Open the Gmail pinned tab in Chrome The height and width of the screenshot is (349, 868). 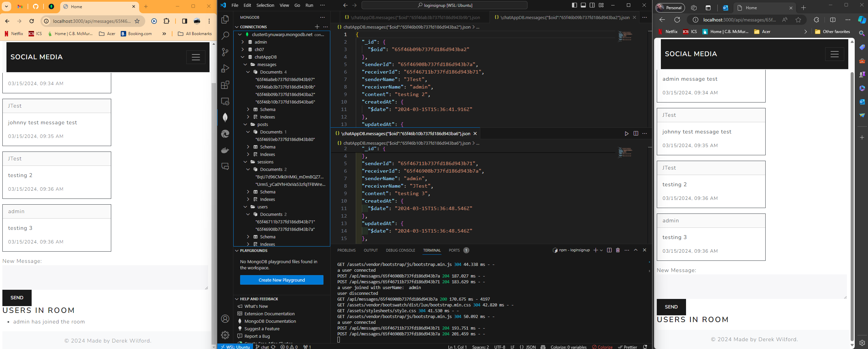[20, 6]
